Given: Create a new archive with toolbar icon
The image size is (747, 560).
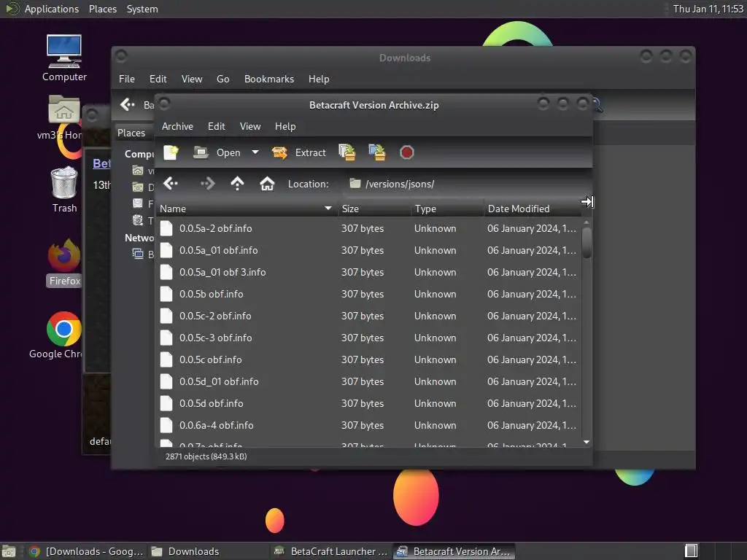Looking at the screenshot, I should (x=171, y=152).
